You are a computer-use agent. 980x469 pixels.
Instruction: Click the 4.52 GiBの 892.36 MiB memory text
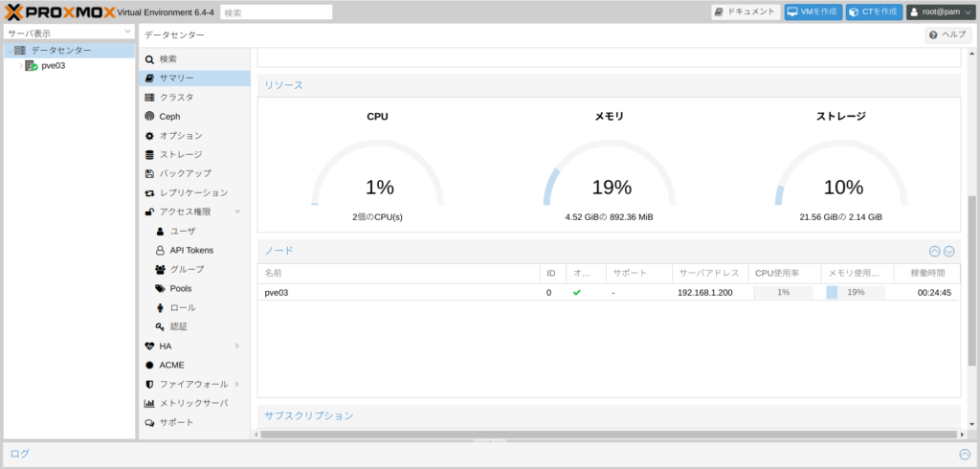point(610,217)
